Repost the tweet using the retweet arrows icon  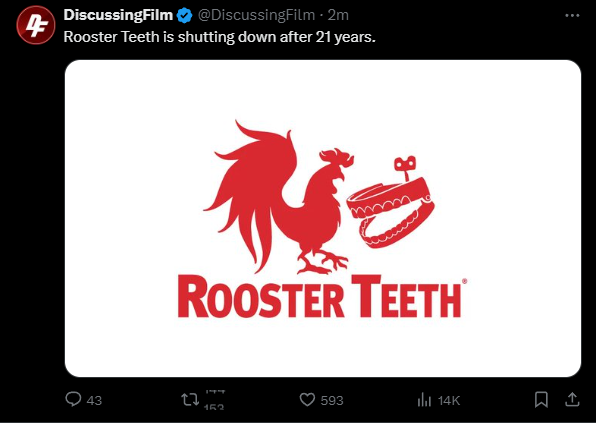coord(190,399)
